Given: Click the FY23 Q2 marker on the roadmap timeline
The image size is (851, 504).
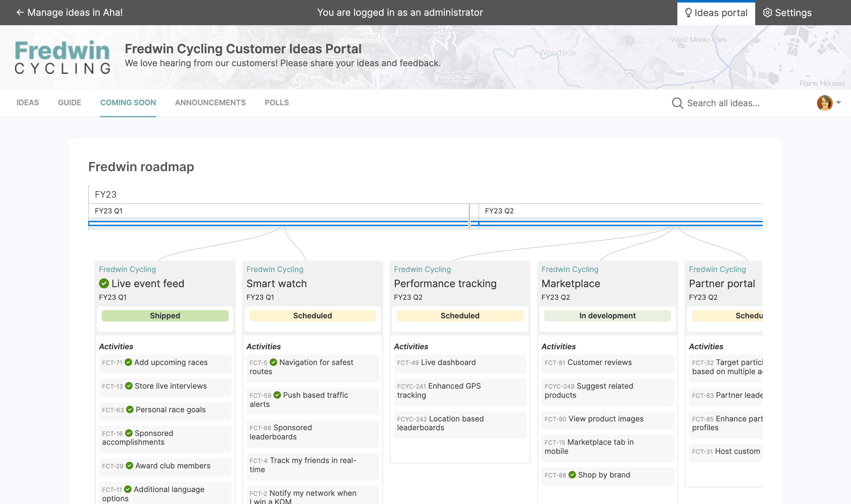Looking at the screenshot, I should 501,211.
